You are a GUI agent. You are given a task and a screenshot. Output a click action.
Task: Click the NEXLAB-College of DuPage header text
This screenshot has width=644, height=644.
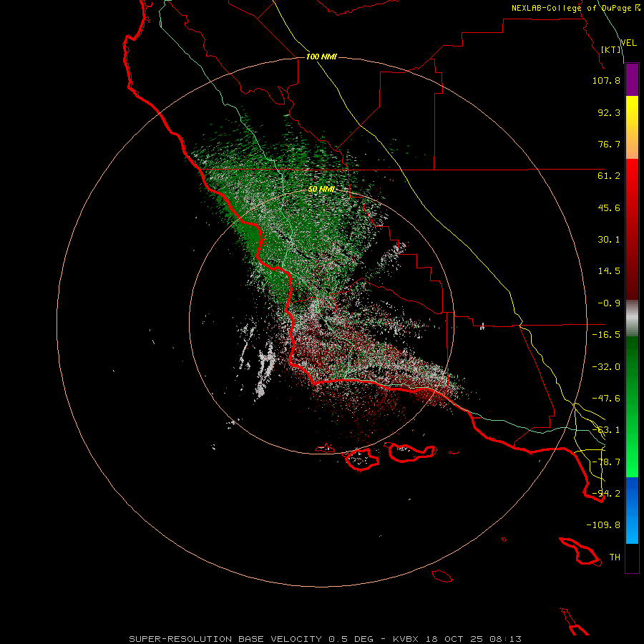[x=571, y=8]
